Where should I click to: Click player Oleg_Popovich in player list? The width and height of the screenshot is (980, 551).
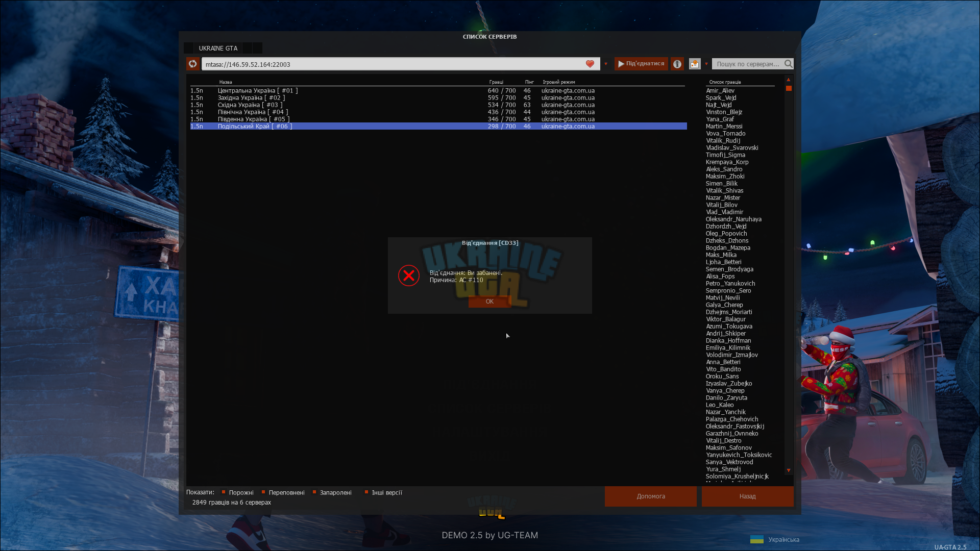[726, 234]
